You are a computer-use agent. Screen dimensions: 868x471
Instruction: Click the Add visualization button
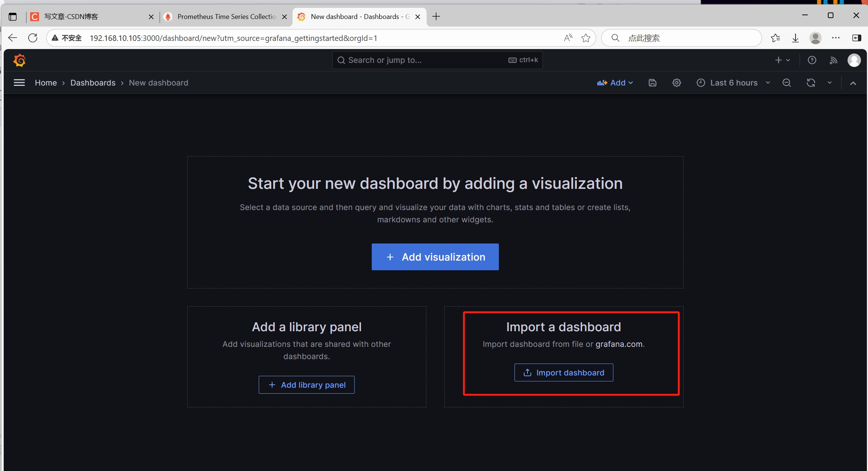(x=435, y=257)
